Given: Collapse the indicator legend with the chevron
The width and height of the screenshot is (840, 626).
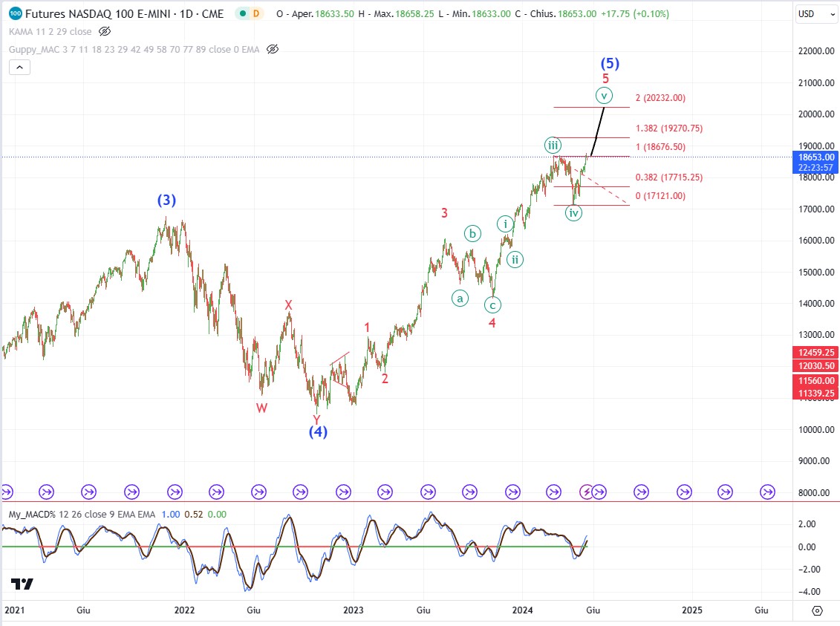Looking at the screenshot, I should (x=19, y=68).
